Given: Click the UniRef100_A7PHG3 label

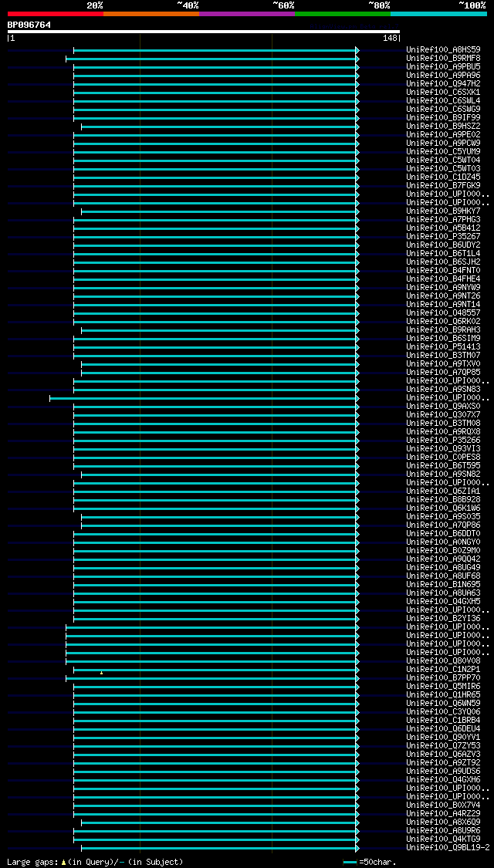Looking at the screenshot, I should pos(443,220).
